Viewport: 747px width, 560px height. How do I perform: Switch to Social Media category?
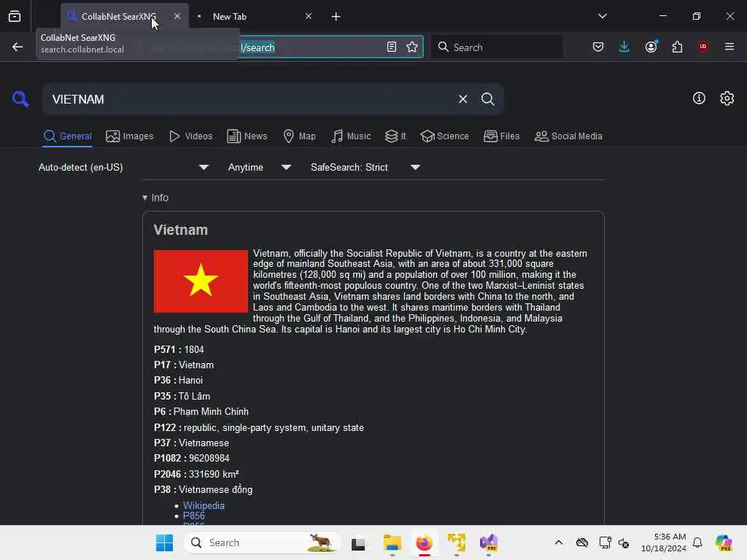click(x=568, y=136)
